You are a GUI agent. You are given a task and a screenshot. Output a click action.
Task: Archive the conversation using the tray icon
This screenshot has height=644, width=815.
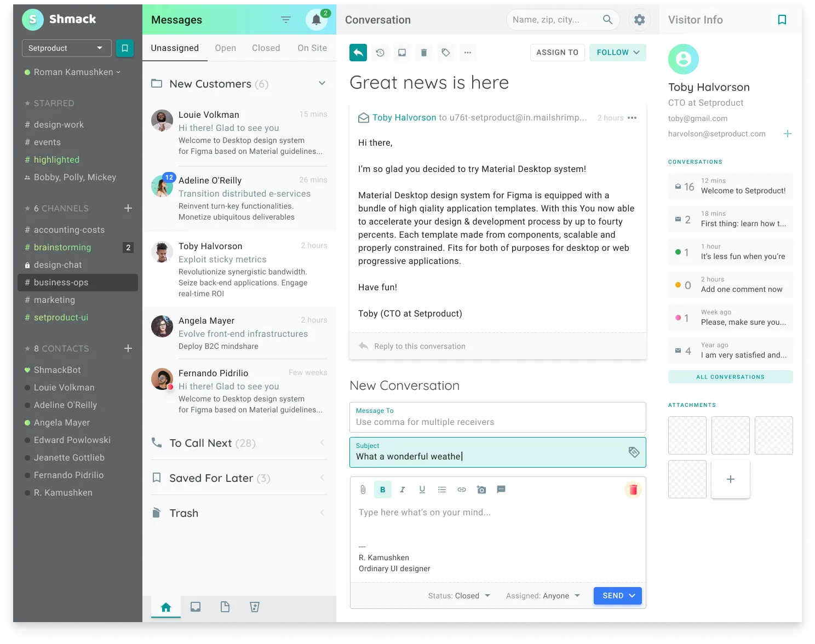[402, 52]
